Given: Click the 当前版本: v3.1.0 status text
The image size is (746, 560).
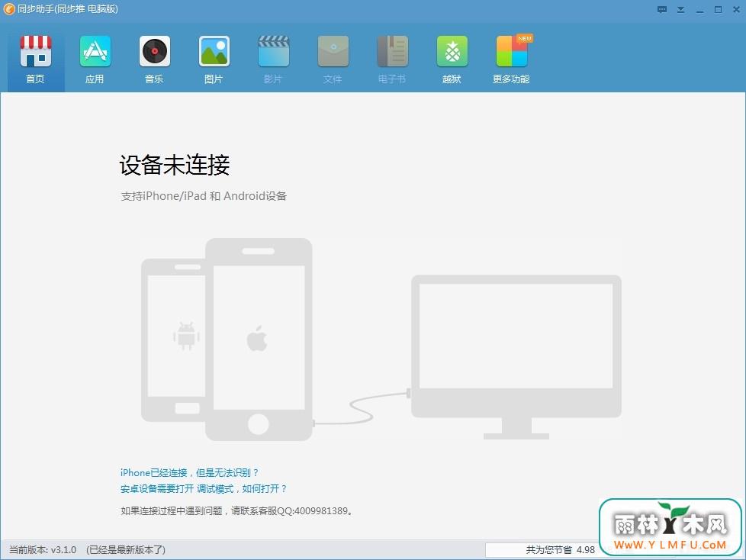Looking at the screenshot, I should [43, 549].
